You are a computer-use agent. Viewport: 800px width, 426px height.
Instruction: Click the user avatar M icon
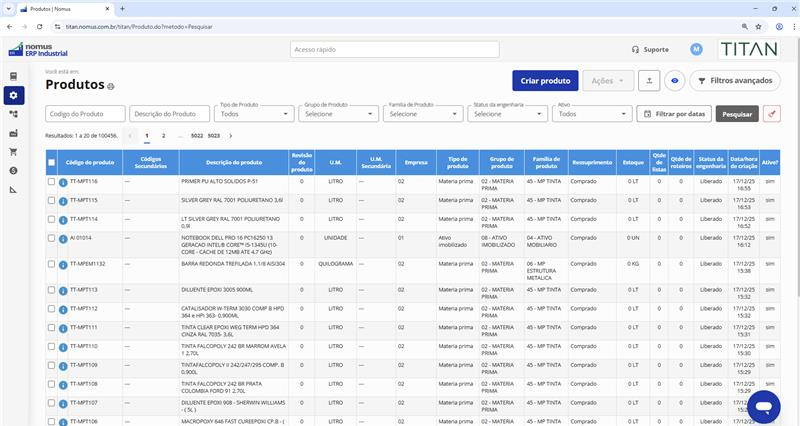696,49
